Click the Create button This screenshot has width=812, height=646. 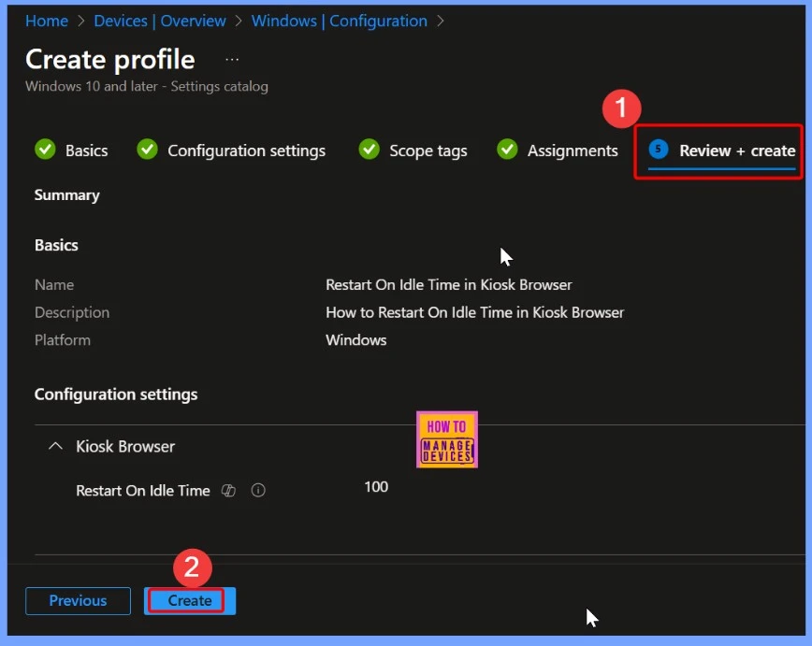190,601
